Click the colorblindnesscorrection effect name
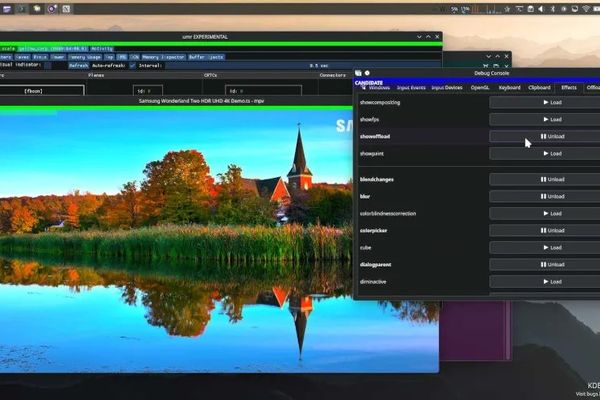Image resolution: width=600 pixels, height=400 pixels. tap(388, 214)
